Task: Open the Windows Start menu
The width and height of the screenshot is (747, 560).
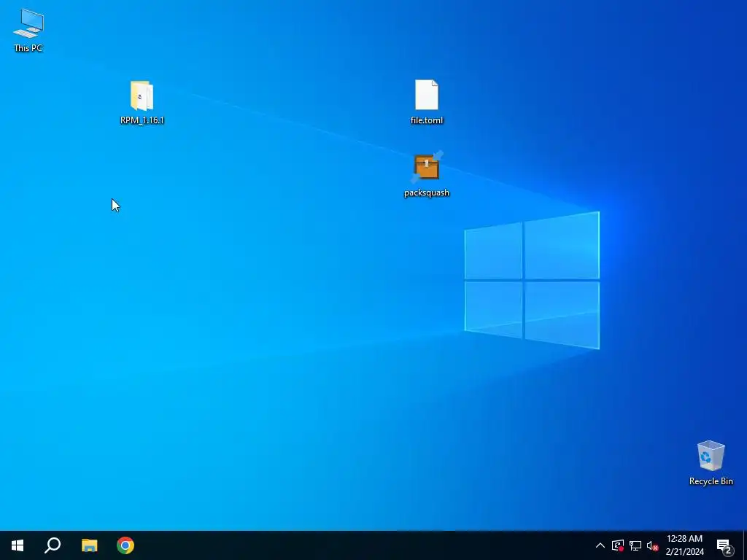Action: (x=18, y=545)
